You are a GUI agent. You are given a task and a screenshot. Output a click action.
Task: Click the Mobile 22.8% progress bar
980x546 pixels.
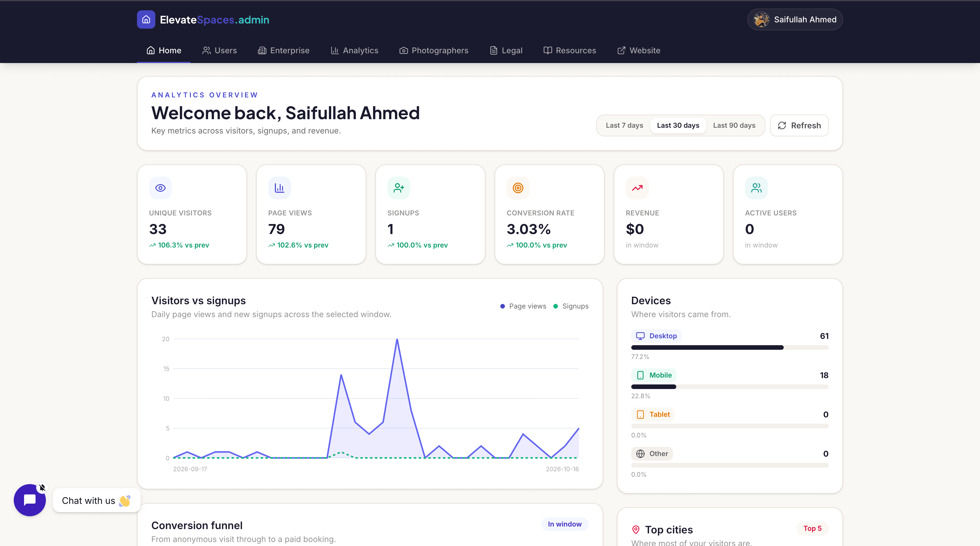[730, 387]
